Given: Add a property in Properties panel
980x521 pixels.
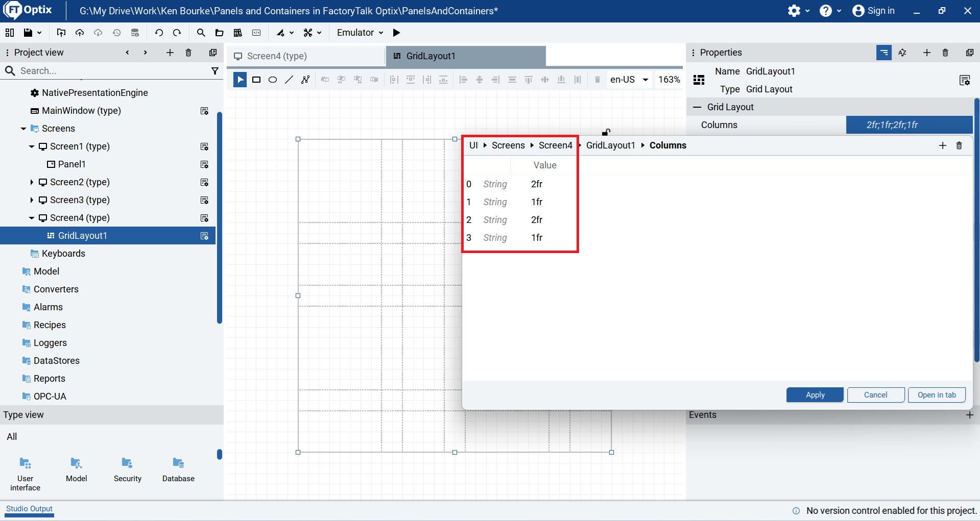Looking at the screenshot, I should [x=927, y=53].
